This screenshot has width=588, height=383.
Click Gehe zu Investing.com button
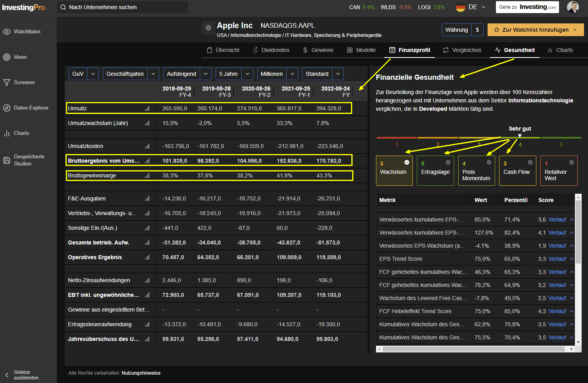point(527,7)
